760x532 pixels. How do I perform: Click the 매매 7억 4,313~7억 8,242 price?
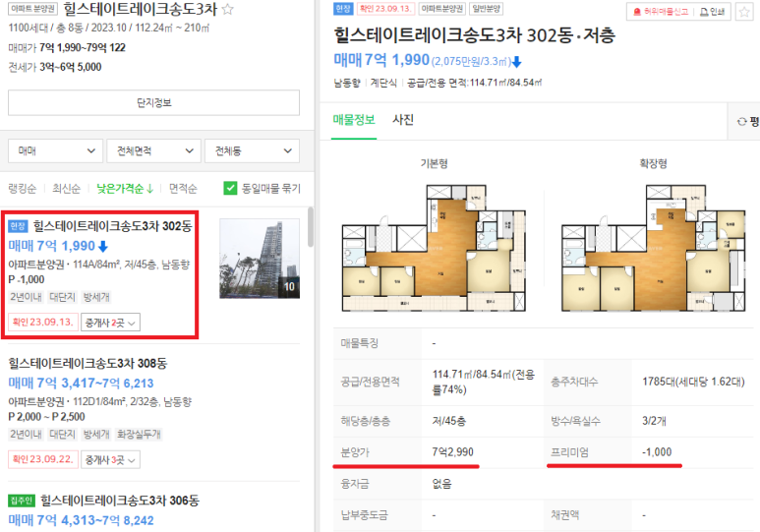click(x=81, y=520)
